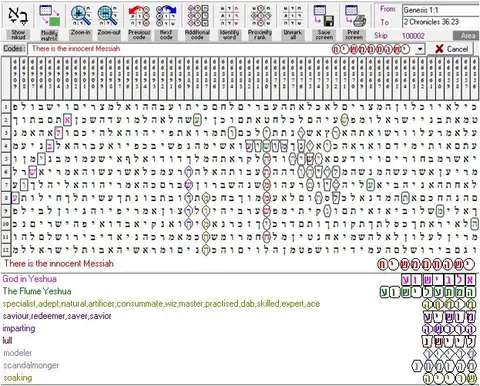
Task: Click the Save screen icon
Action: (324, 16)
